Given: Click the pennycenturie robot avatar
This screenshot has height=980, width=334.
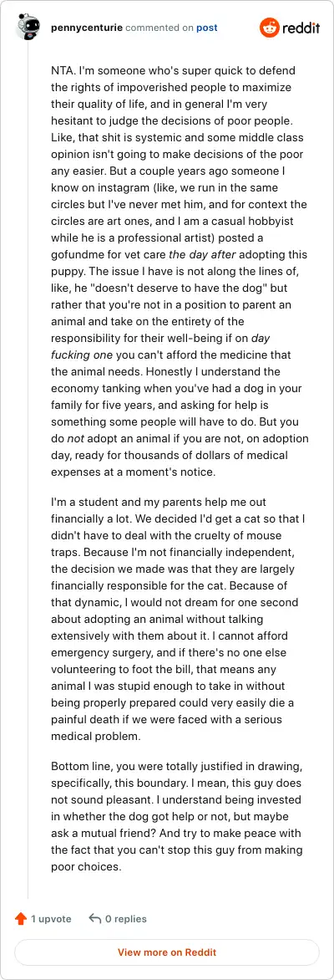Looking at the screenshot, I should [x=28, y=28].
